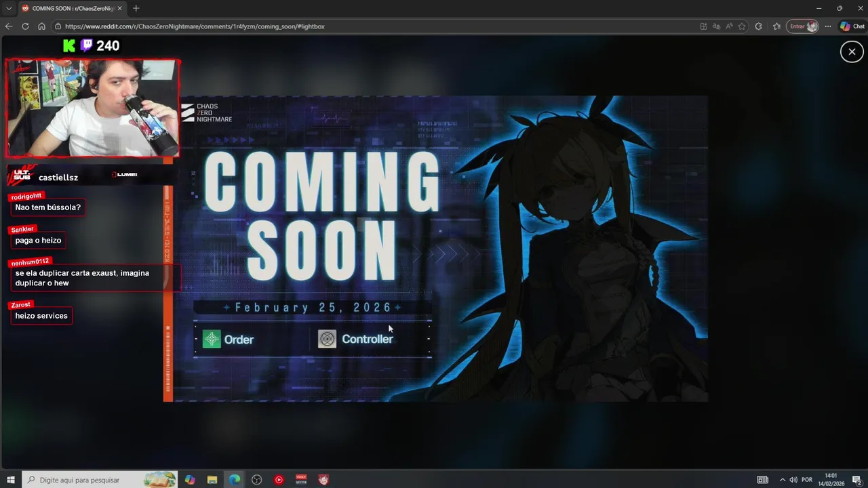Screen dimensions: 868x488
Task: Open the browser settings and more menu
Action: (x=828, y=26)
